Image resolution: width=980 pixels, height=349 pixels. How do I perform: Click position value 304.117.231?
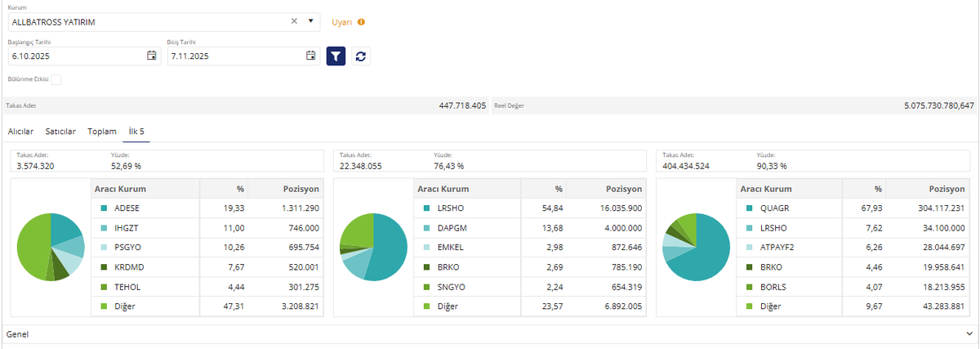[x=942, y=208]
